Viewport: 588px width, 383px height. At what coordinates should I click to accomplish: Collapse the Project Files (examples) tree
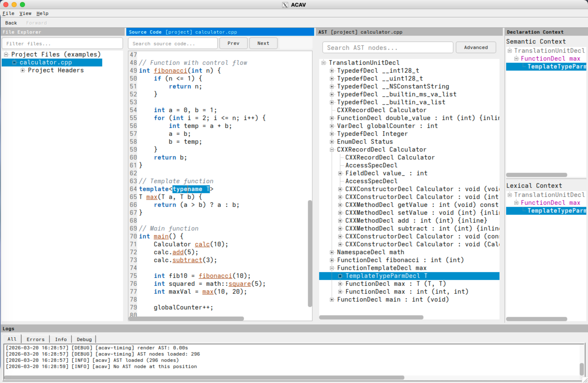click(6, 54)
